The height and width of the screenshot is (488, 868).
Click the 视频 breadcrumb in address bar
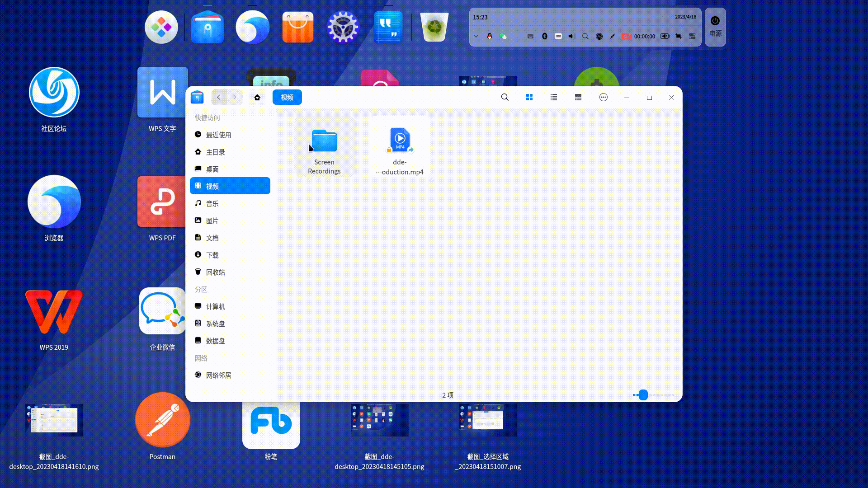pyautogui.click(x=287, y=97)
